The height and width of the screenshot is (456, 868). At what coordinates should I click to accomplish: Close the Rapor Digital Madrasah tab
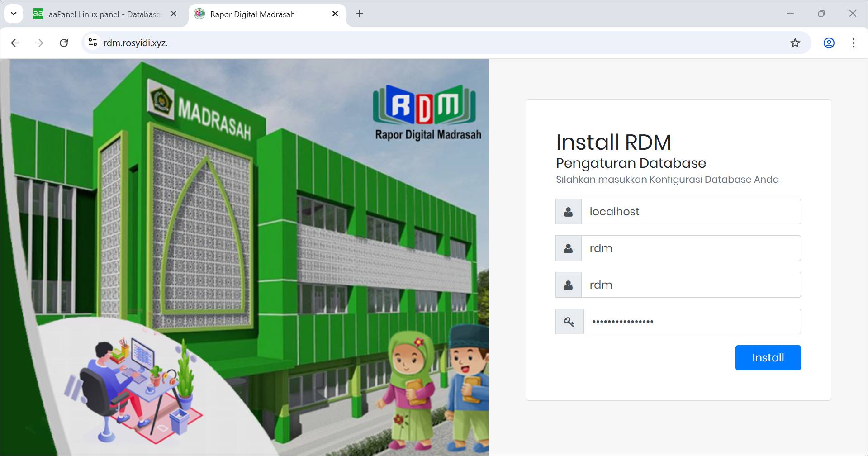click(335, 14)
